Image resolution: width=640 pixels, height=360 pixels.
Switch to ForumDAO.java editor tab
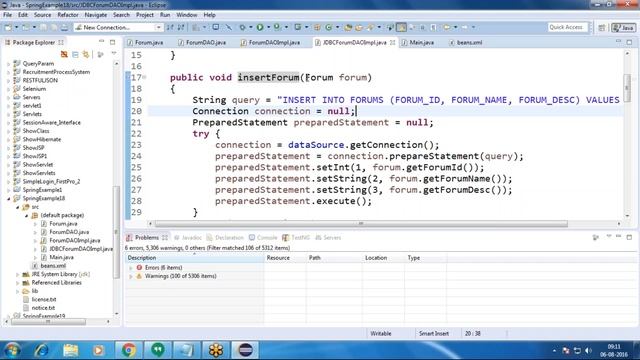[202, 42]
